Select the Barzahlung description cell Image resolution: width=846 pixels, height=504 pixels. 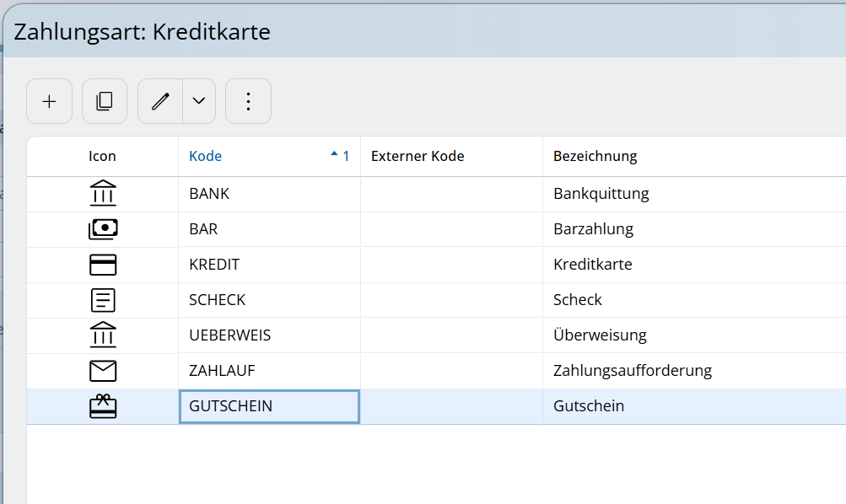593,229
